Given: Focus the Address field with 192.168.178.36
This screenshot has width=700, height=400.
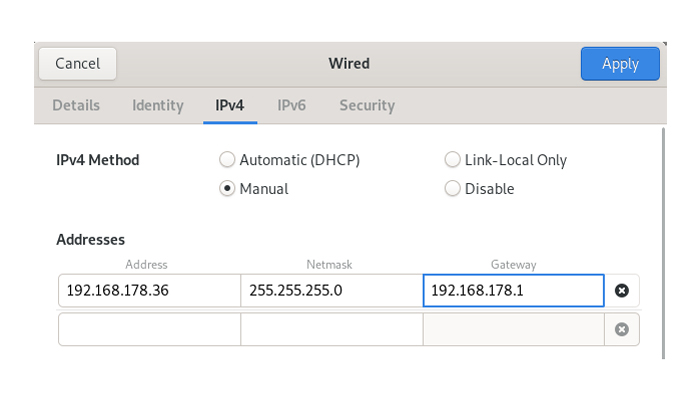Looking at the screenshot, I should coord(148,291).
